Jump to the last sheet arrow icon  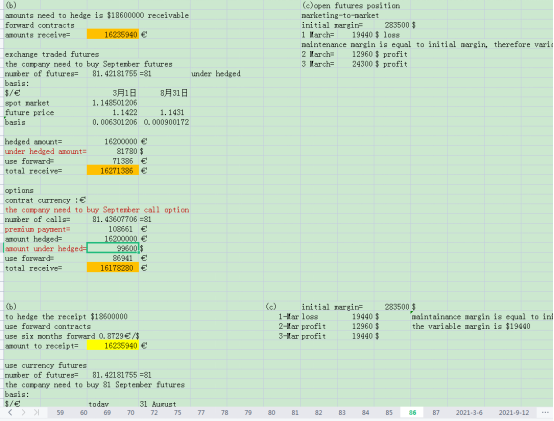click(36, 412)
